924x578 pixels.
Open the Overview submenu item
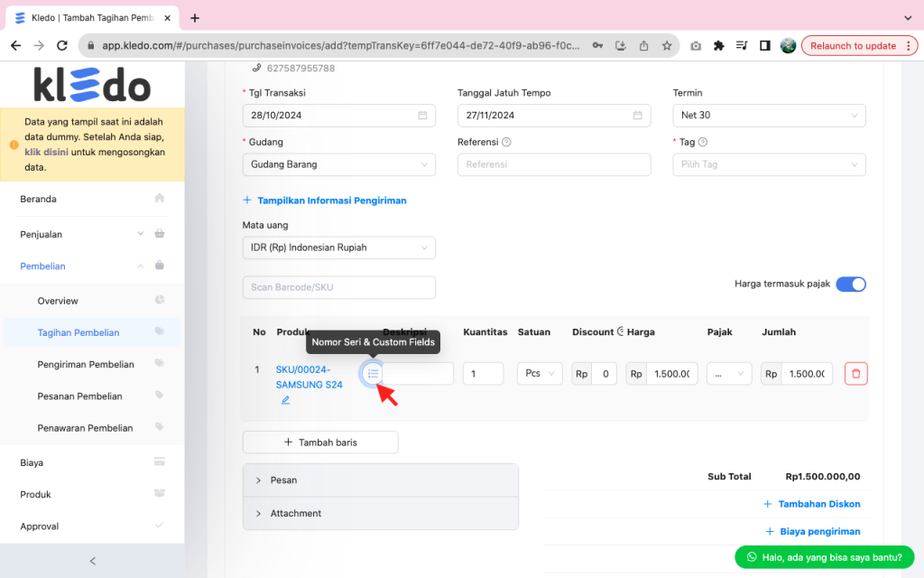click(x=93, y=301)
